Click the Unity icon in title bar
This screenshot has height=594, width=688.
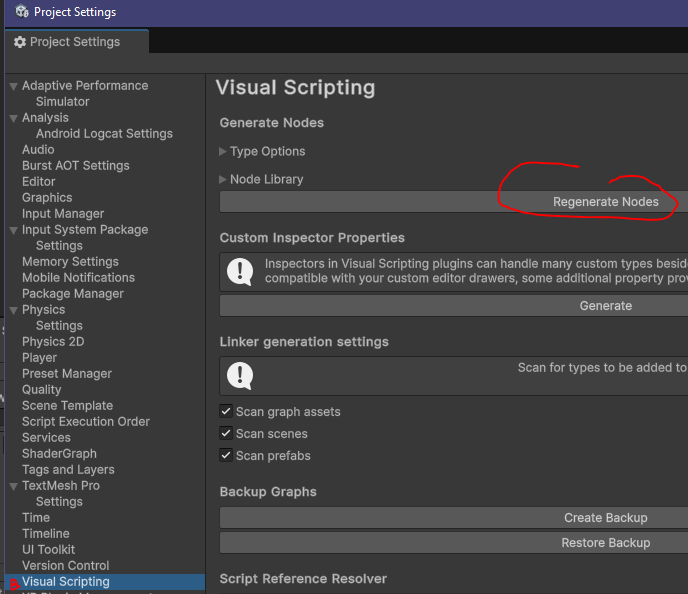[21, 12]
